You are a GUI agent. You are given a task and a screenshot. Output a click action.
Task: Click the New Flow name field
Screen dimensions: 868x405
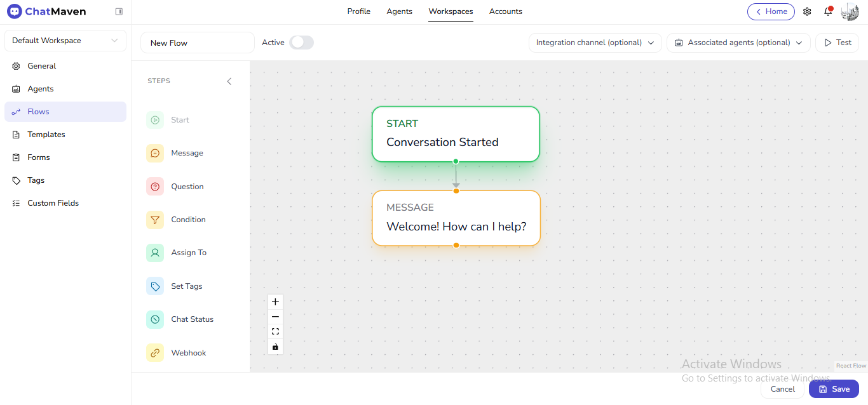tap(197, 43)
